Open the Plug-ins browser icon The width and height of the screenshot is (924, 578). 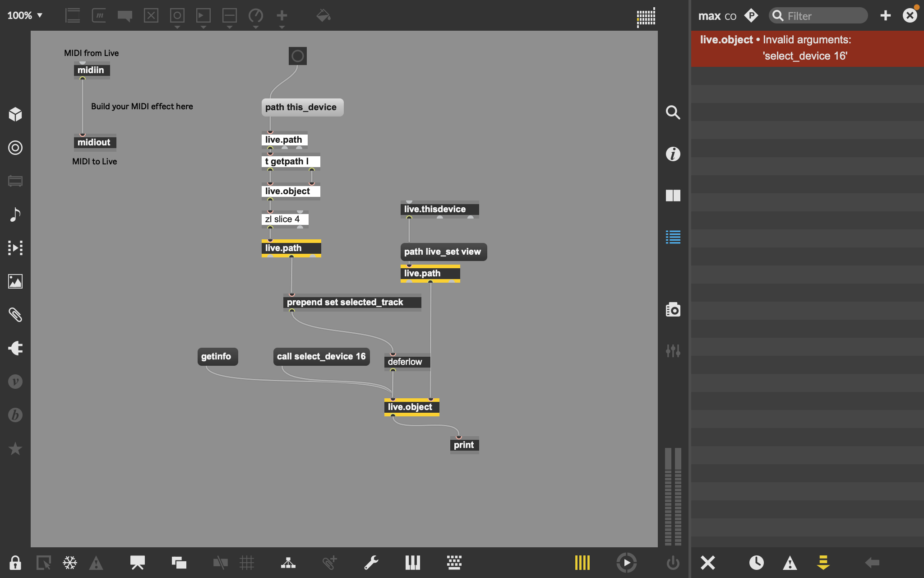15,348
